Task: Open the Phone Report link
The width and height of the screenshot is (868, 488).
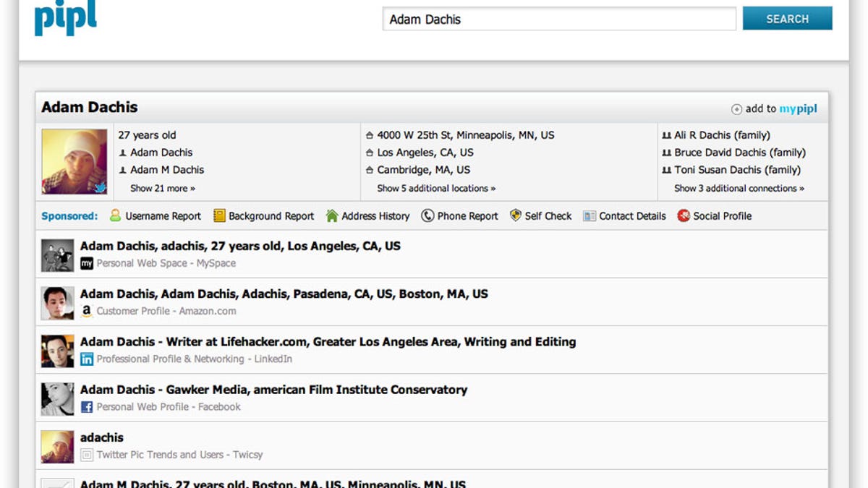Action: [467, 216]
